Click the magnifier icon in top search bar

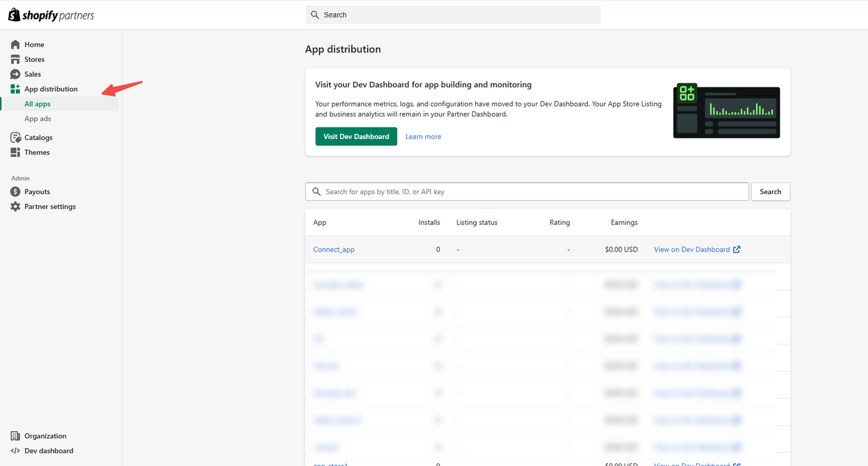coord(315,15)
